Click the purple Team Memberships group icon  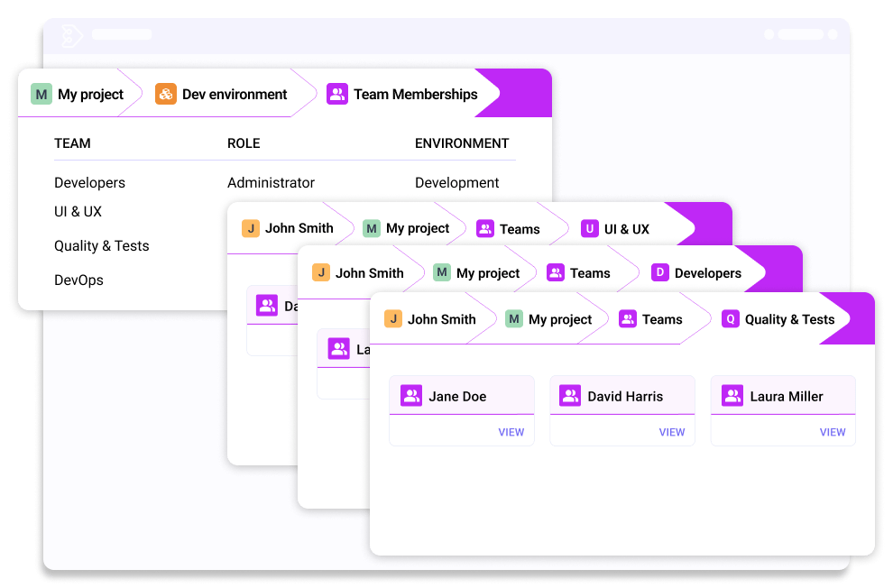338,94
